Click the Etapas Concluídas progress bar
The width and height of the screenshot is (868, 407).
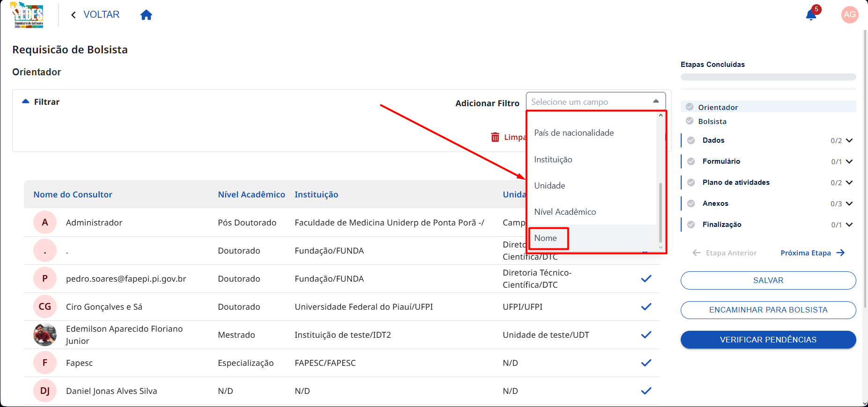pyautogui.click(x=768, y=77)
